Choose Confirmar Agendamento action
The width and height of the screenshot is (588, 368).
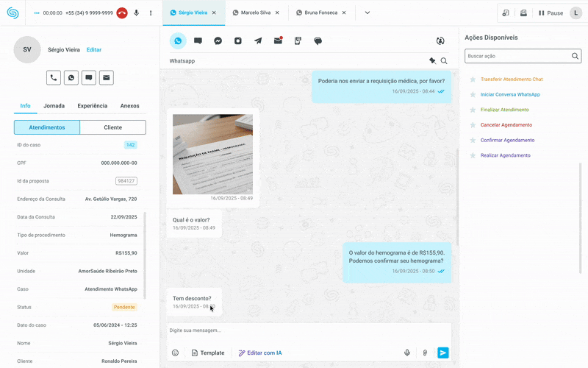[x=507, y=140]
